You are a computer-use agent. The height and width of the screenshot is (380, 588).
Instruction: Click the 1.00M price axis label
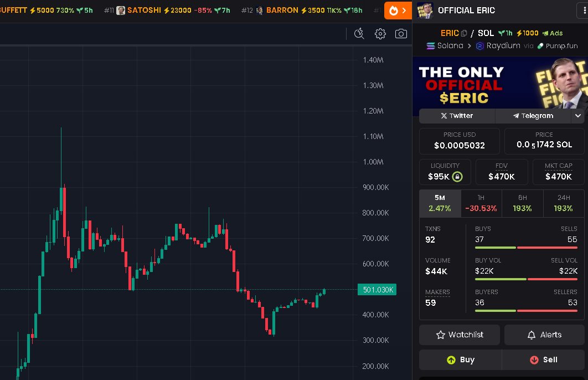pyautogui.click(x=373, y=162)
